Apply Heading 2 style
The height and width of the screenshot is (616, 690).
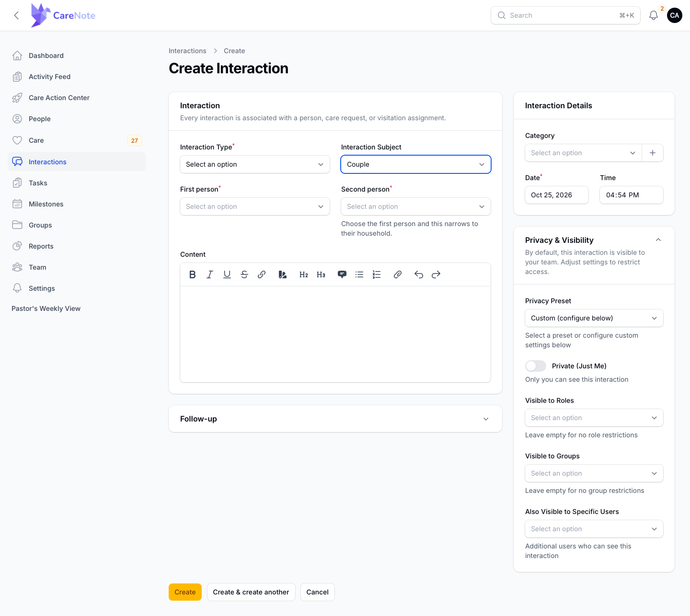click(304, 274)
